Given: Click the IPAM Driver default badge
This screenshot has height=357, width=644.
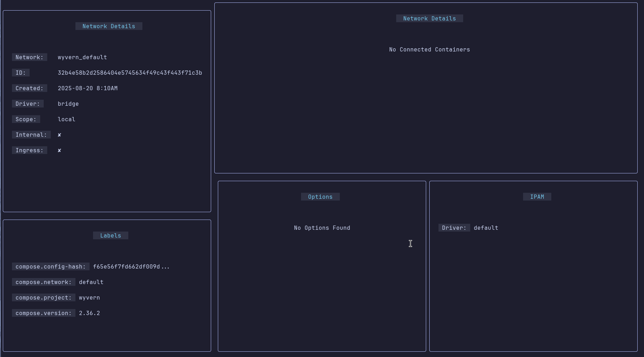Looking at the screenshot, I should coord(454,228).
